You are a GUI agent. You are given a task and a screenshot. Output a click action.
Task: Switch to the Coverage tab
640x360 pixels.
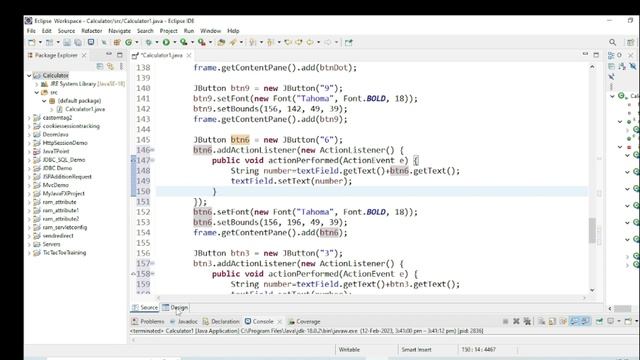pyautogui.click(x=304, y=321)
